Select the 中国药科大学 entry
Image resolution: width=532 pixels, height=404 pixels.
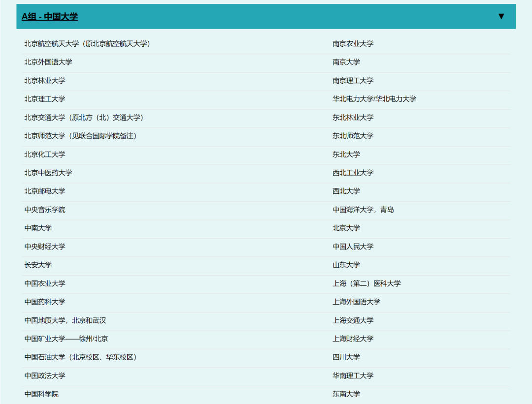(45, 302)
